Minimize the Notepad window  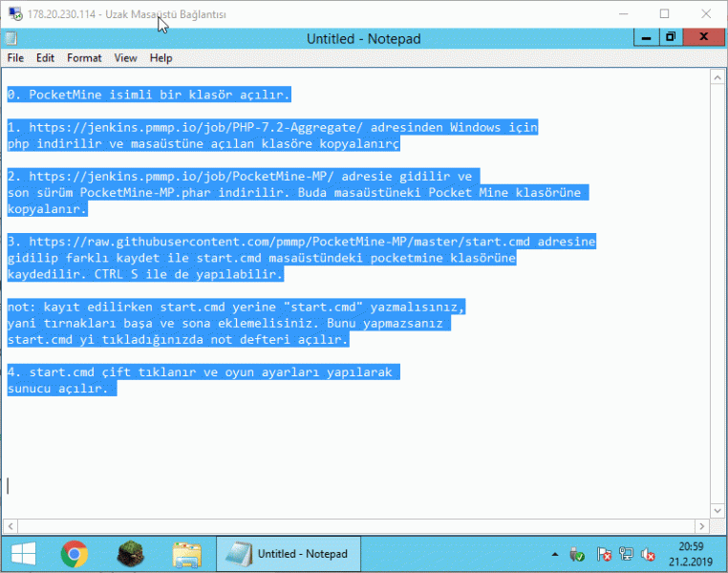646,37
